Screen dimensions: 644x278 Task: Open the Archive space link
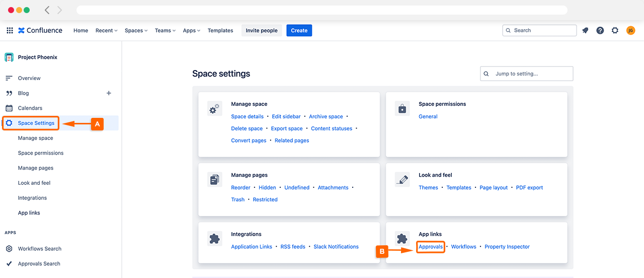[326, 116]
